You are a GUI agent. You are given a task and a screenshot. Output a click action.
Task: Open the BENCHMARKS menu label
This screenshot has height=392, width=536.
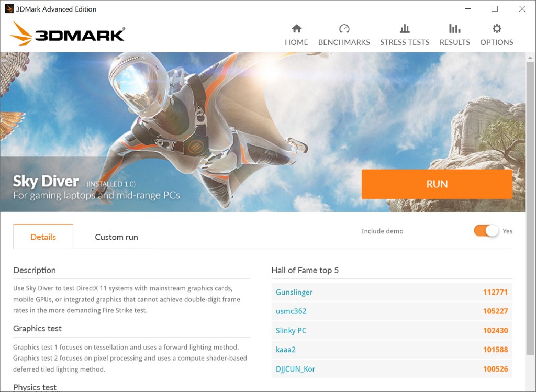tap(344, 42)
